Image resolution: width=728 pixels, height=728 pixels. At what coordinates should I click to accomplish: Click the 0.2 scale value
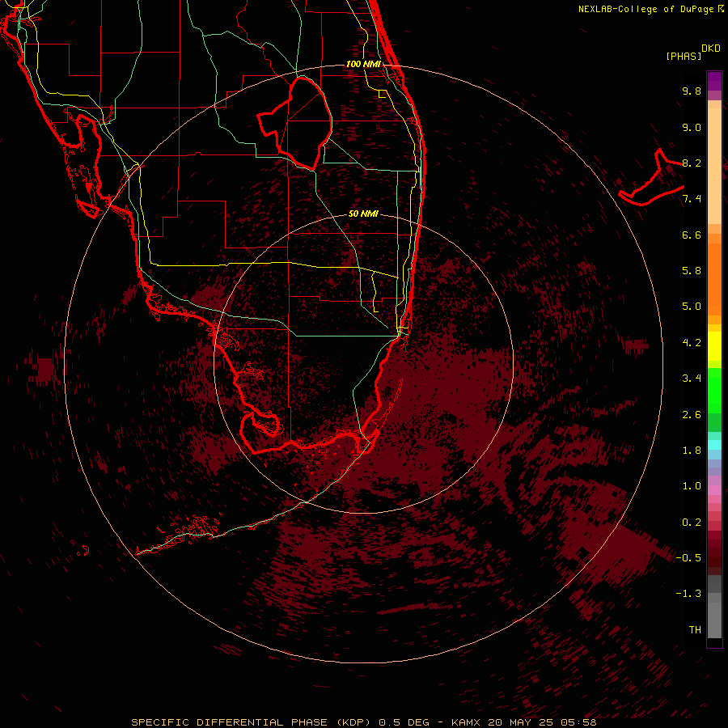[x=692, y=523]
